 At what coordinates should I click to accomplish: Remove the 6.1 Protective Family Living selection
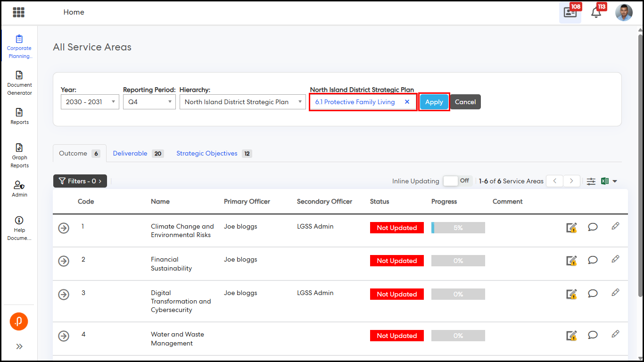tap(407, 102)
